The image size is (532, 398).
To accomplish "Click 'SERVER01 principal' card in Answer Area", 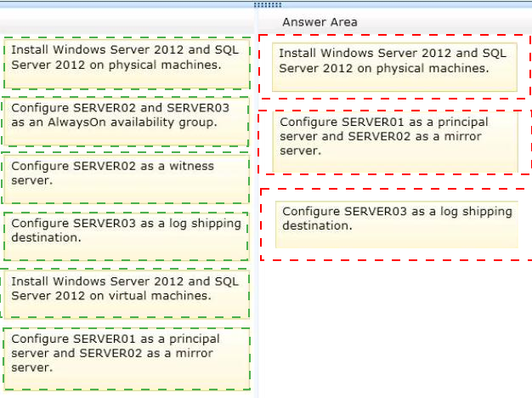I will [395, 142].
